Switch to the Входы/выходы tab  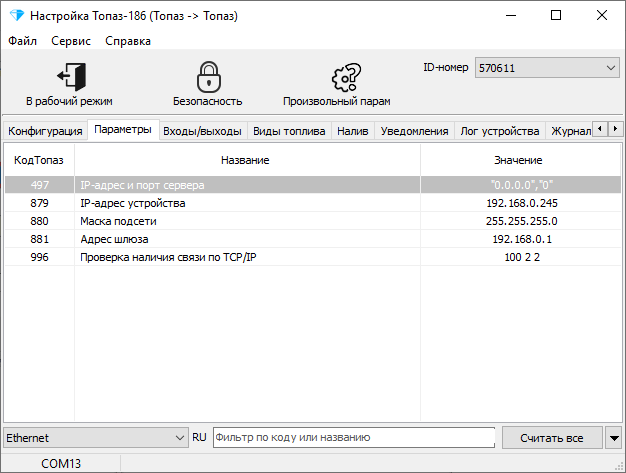(202, 131)
